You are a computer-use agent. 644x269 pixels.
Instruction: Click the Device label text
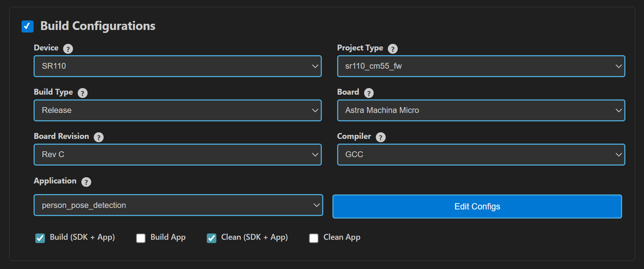click(x=46, y=48)
